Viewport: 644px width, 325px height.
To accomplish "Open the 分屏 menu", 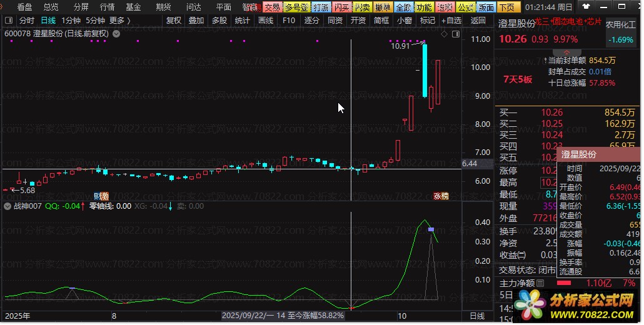I will click(x=81, y=7).
